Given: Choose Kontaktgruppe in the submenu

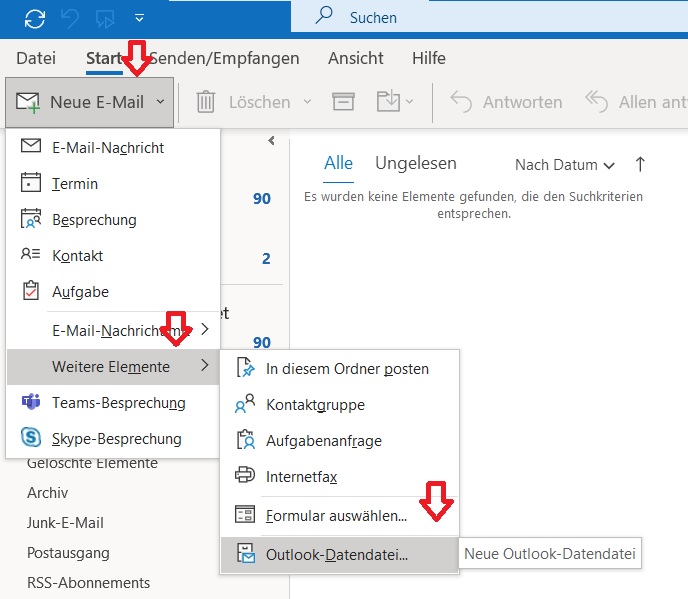Looking at the screenshot, I should [x=340, y=405].
